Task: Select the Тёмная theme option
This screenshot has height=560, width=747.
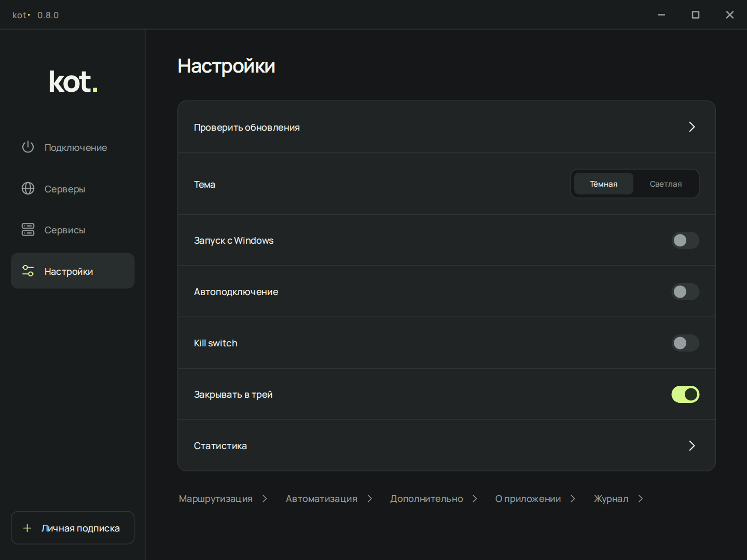Action: [x=604, y=184]
